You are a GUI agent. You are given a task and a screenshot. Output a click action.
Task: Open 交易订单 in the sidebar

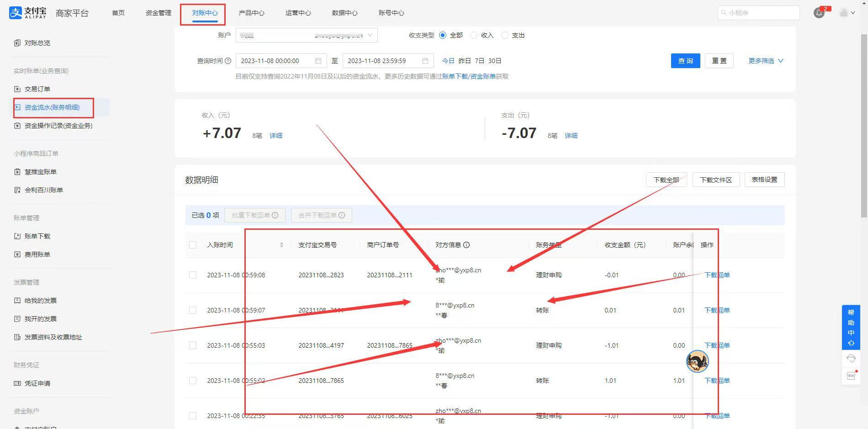37,89
